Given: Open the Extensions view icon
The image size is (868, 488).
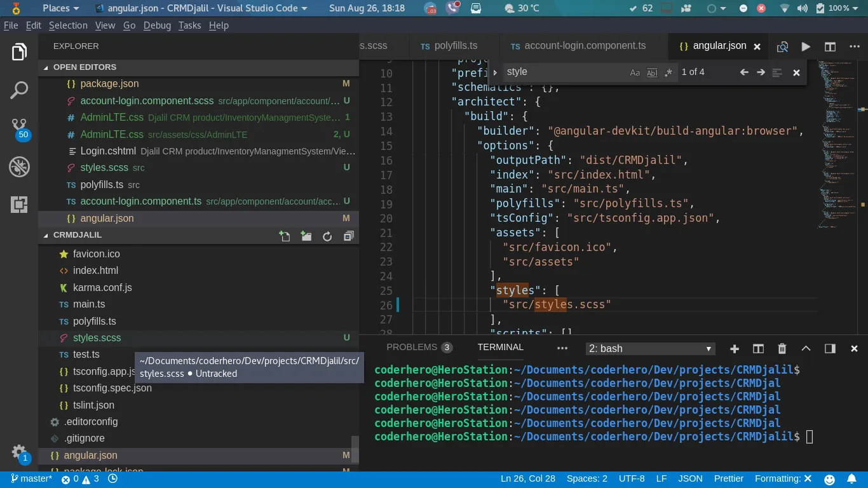Looking at the screenshot, I should click(x=19, y=204).
